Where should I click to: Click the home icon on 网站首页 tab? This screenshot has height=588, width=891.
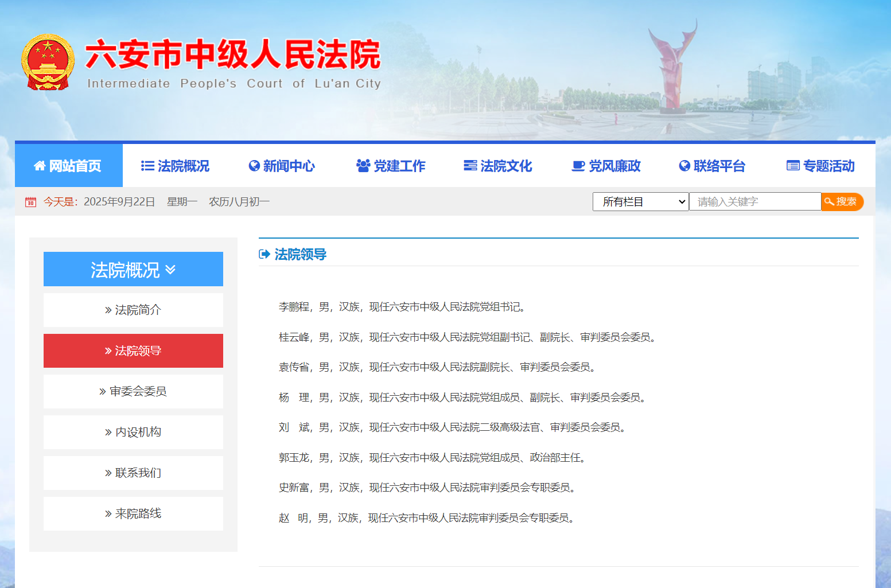[x=40, y=165]
